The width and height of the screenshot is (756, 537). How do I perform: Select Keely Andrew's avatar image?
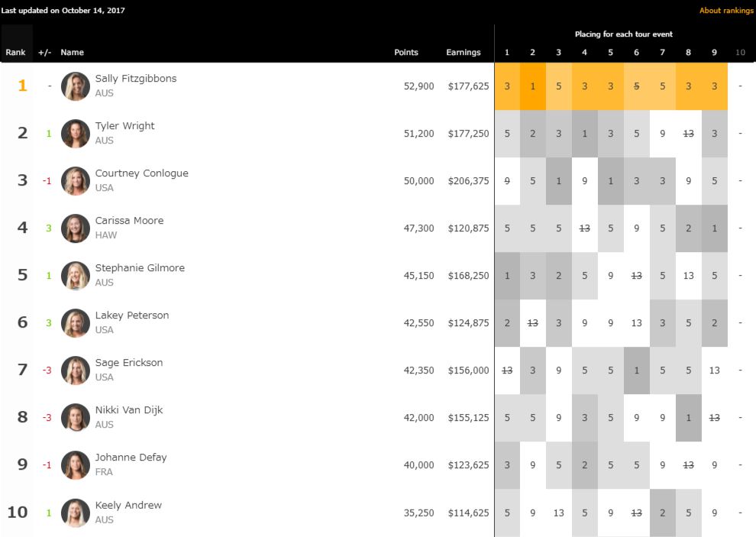point(76,513)
